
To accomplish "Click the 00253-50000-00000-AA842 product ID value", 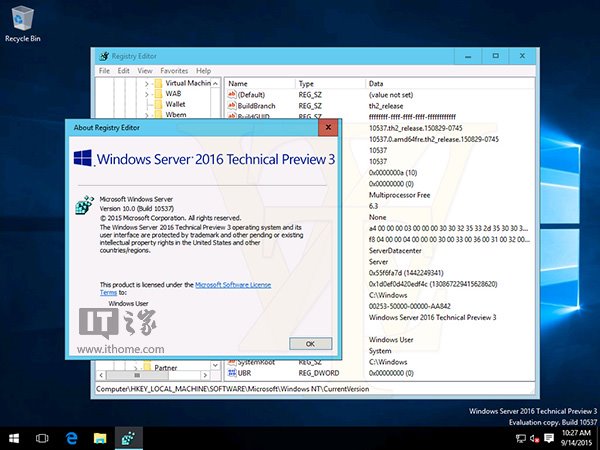I will [x=409, y=306].
